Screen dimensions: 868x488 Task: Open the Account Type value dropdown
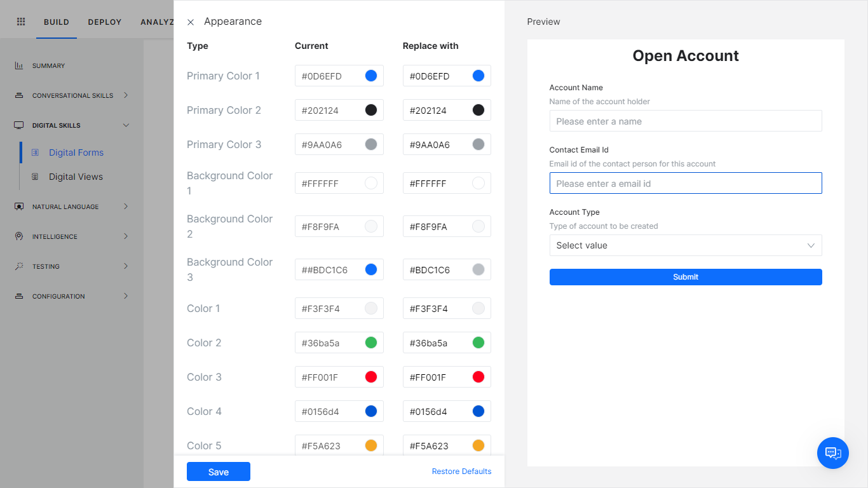[685, 245]
